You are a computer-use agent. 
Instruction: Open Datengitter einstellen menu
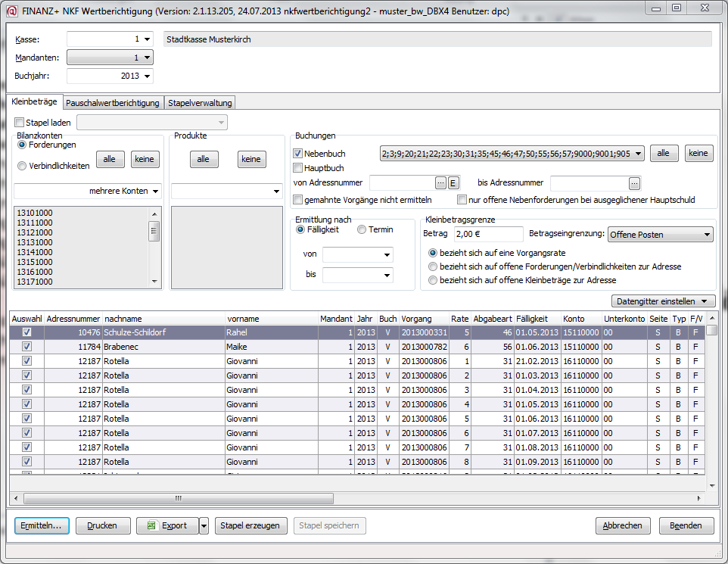(664, 301)
